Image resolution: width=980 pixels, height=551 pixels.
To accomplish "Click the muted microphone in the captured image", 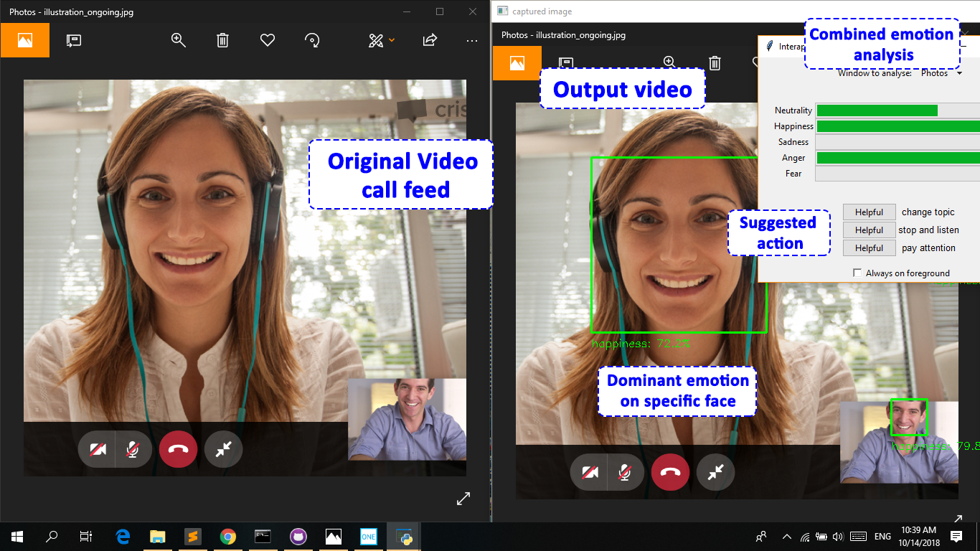I will tap(626, 472).
